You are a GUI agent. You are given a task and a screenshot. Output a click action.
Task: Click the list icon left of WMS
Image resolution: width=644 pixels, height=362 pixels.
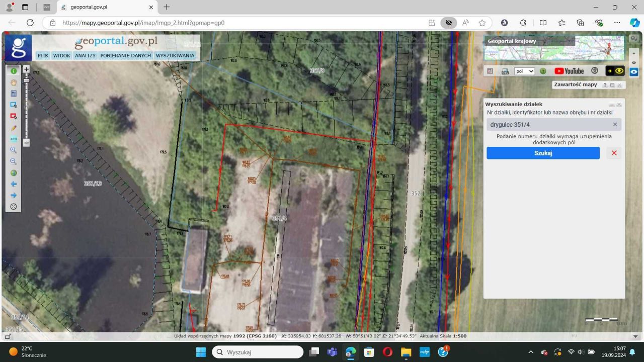click(x=491, y=71)
